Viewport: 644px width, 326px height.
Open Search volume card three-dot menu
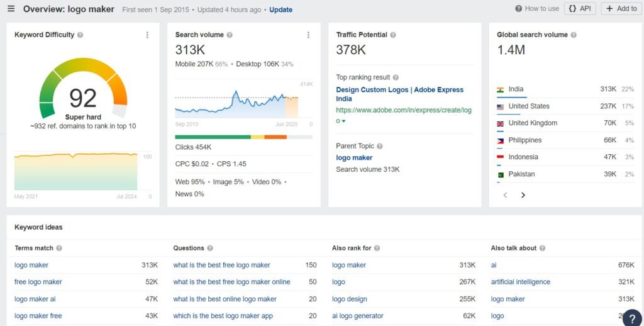click(x=308, y=35)
